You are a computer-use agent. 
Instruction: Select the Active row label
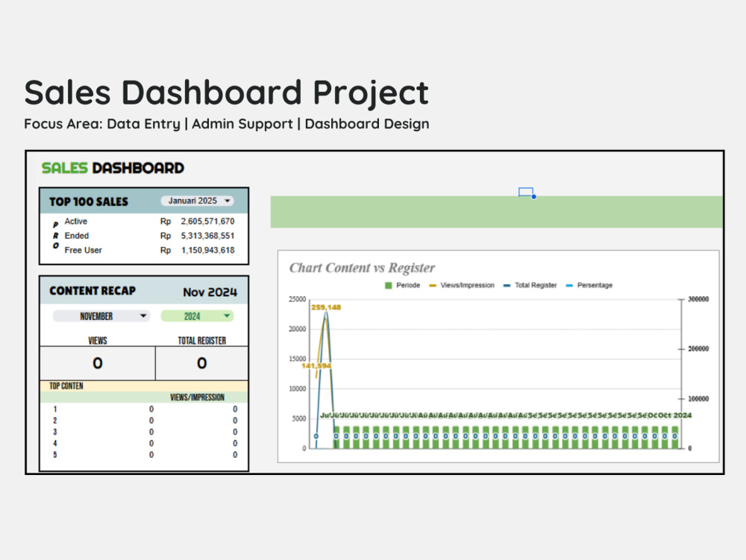pyautogui.click(x=76, y=221)
